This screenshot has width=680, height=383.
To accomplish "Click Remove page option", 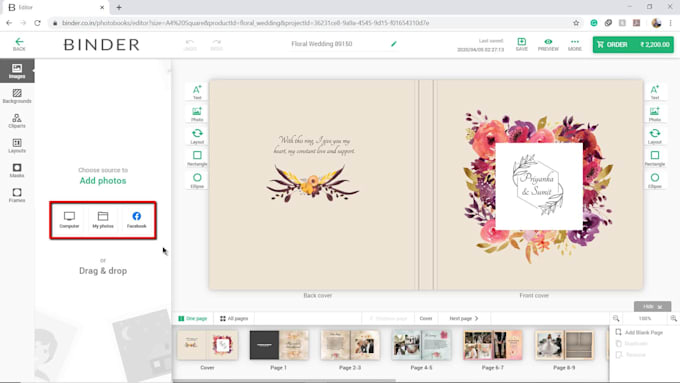I will [631, 355].
